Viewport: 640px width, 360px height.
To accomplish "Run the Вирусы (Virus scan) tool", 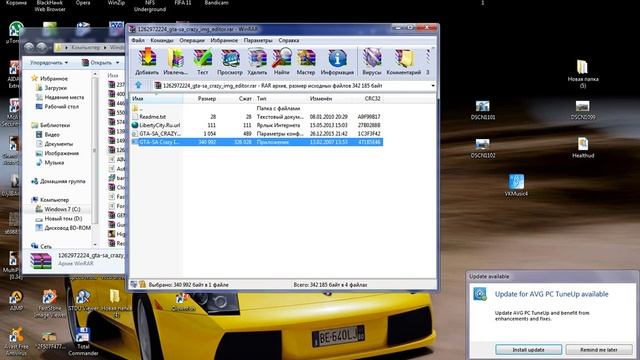I will [371, 62].
